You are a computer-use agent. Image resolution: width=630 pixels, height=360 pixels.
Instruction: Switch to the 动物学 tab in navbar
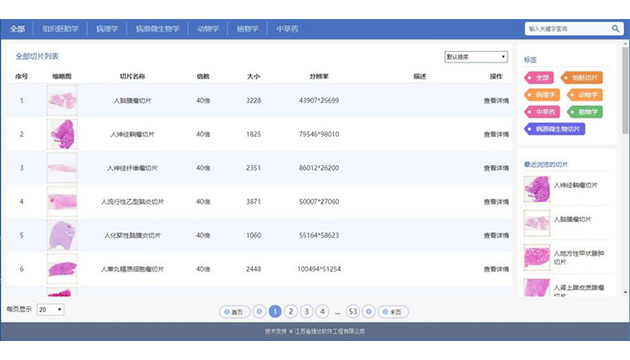208,29
